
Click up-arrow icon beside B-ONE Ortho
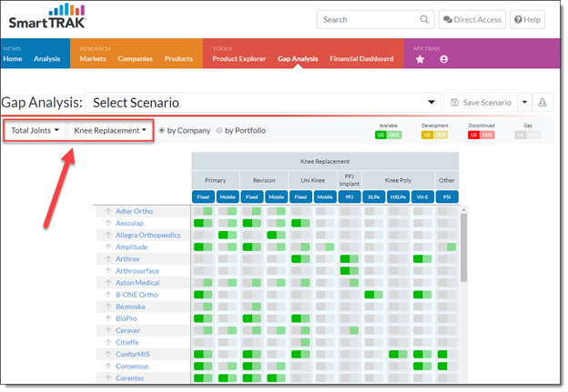108,295
